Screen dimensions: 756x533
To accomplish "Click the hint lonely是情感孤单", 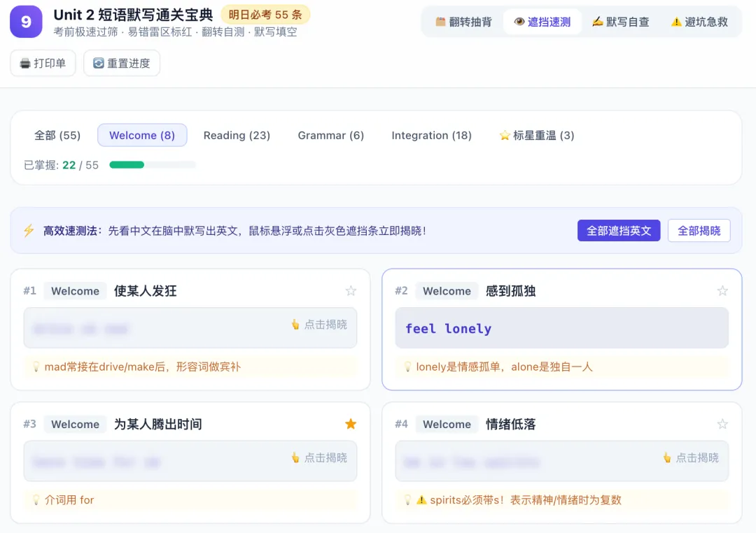I will point(561,367).
